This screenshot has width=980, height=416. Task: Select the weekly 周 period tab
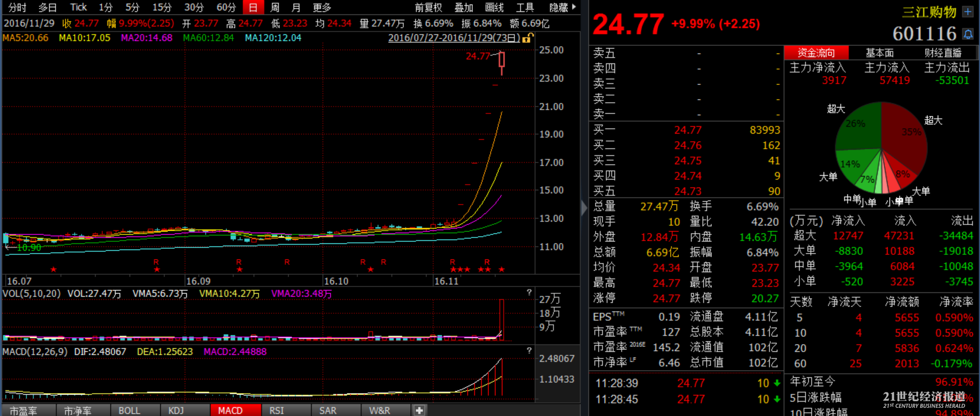coord(275,7)
